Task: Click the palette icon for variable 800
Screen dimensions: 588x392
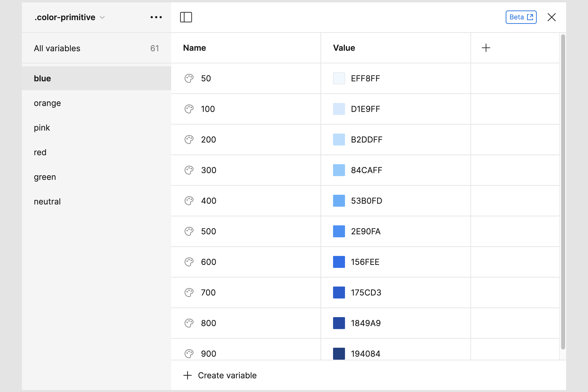Action: (x=189, y=323)
